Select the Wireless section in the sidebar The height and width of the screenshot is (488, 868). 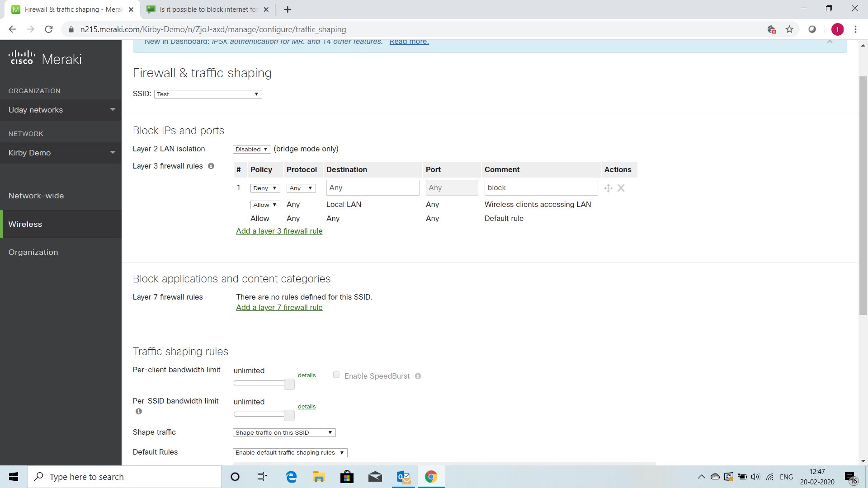click(x=25, y=224)
